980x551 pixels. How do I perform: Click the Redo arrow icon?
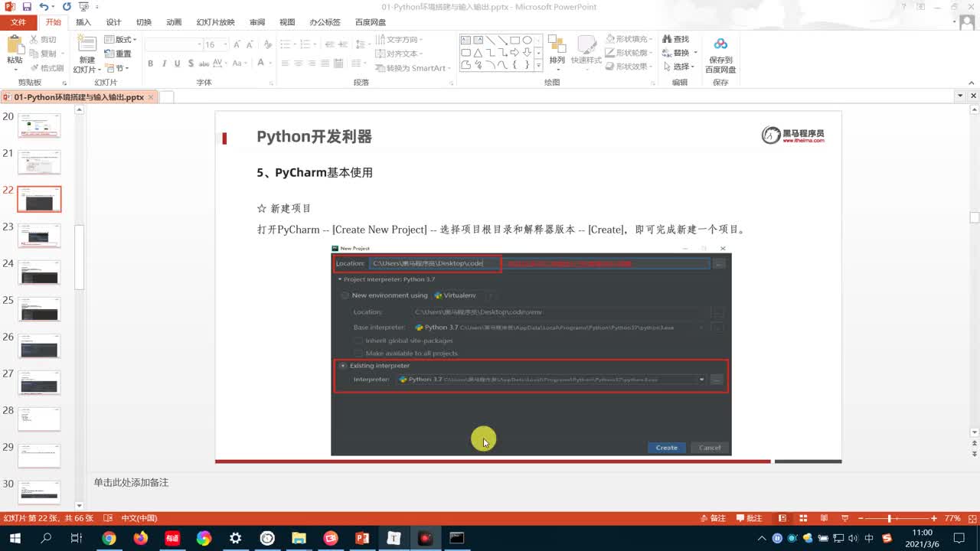click(x=67, y=7)
